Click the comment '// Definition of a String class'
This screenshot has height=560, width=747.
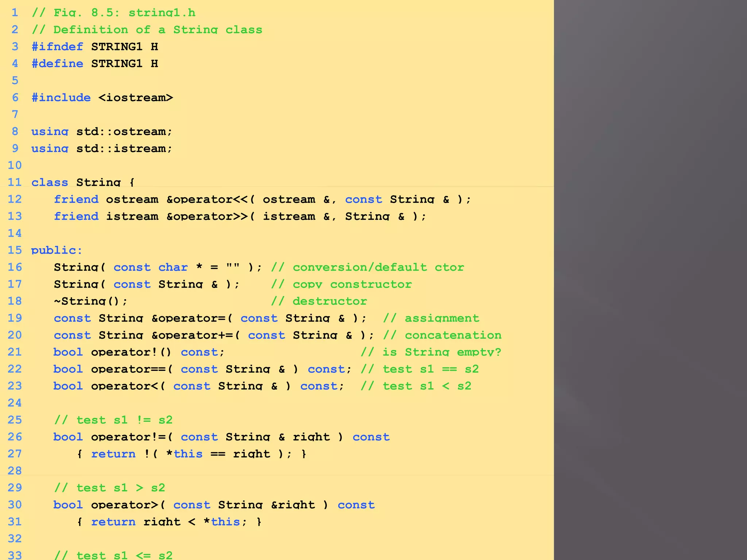coord(147,30)
